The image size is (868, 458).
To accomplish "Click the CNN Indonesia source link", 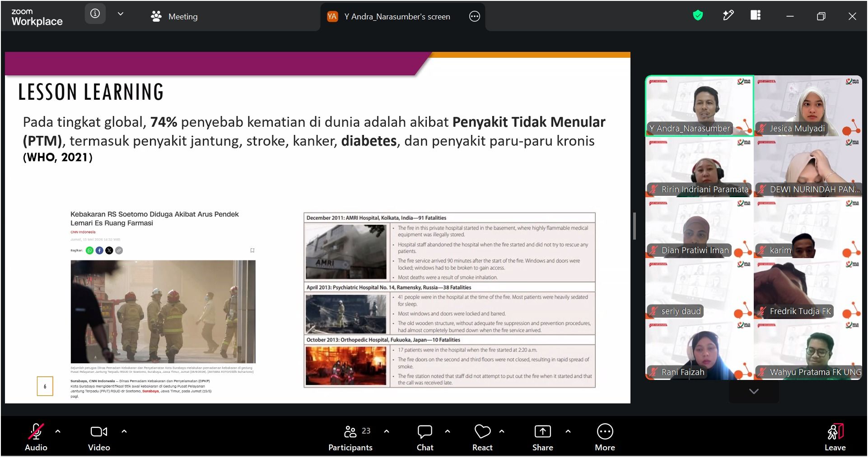I will pyautogui.click(x=83, y=232).
